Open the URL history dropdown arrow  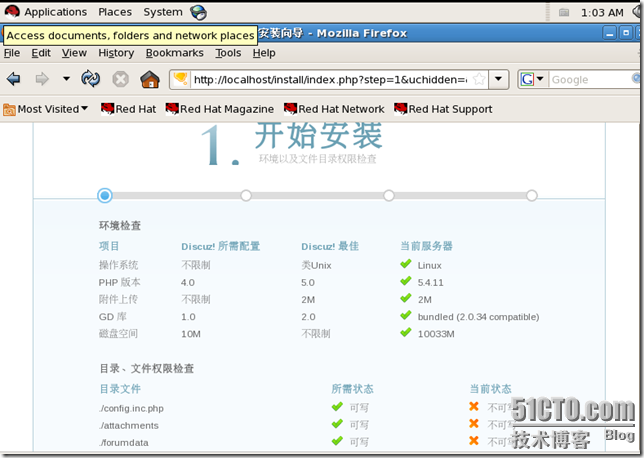[x=498, y=79]
